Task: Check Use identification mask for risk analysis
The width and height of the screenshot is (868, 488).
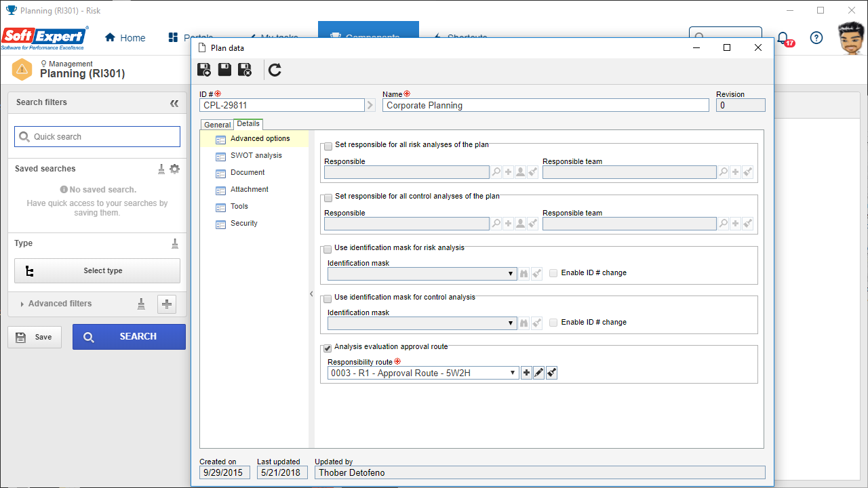Action: 328,248
